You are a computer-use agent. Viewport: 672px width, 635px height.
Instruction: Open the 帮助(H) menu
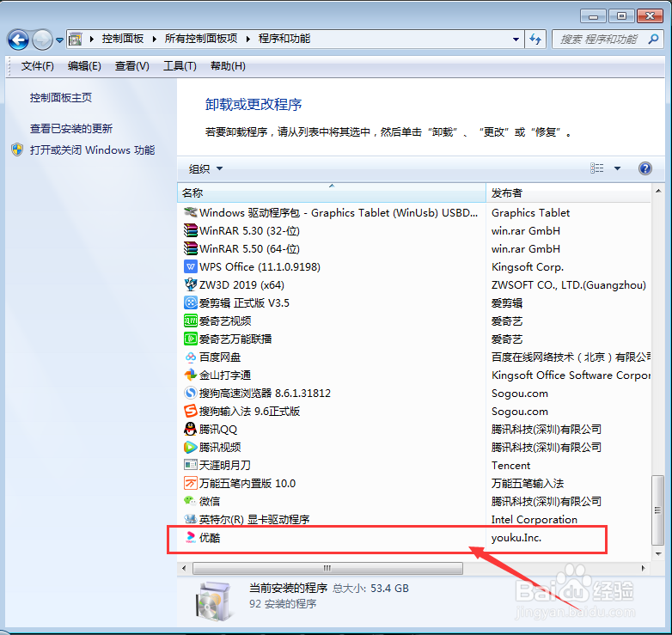[228, 66]
